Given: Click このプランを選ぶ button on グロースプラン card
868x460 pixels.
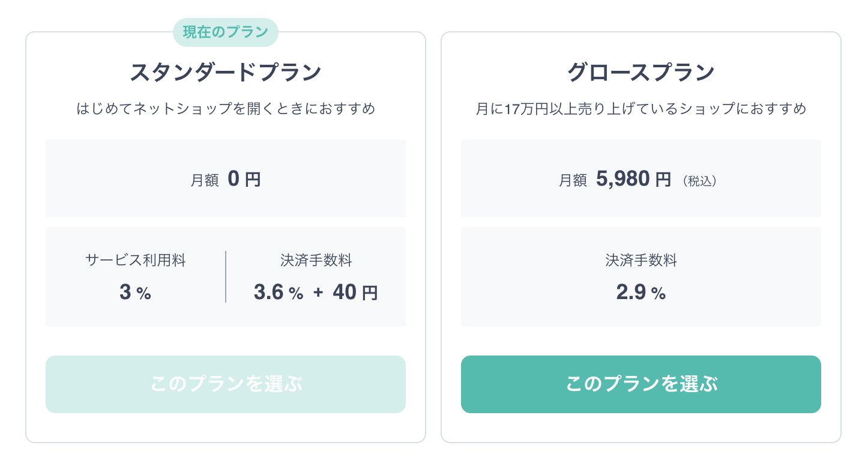Looking at the screenshot, I should (640, 384).
